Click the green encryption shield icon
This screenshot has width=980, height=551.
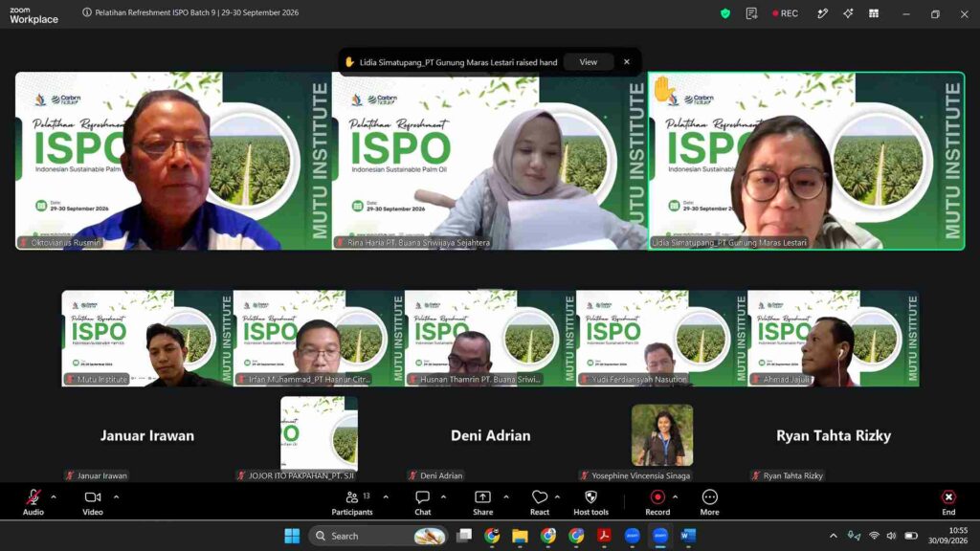coord(725,13)
